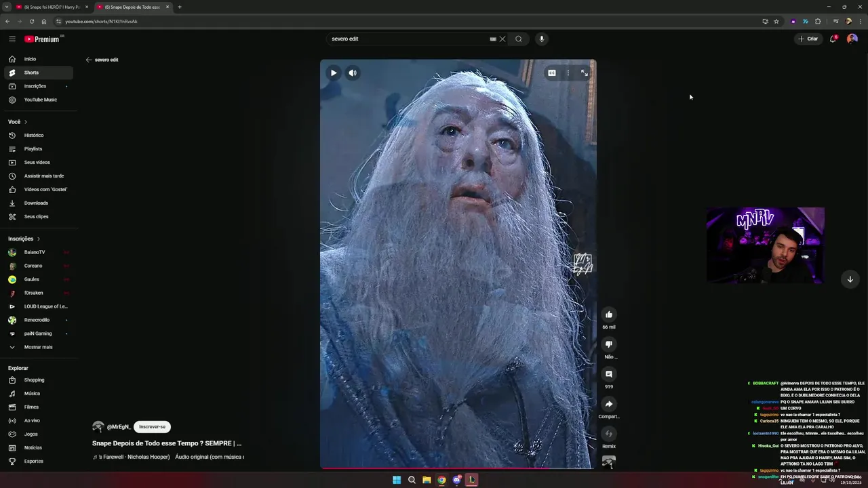Image resolution: width=868 pixels, height=488 pixels.
Task: Open the Criar create button
Action: (x=808, y=39)
